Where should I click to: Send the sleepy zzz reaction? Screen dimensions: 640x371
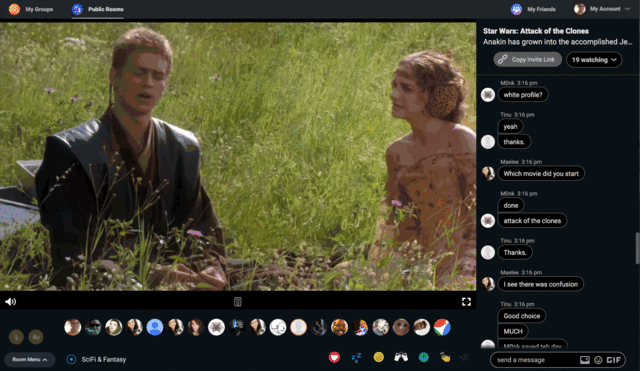click(x=356, y=358)
